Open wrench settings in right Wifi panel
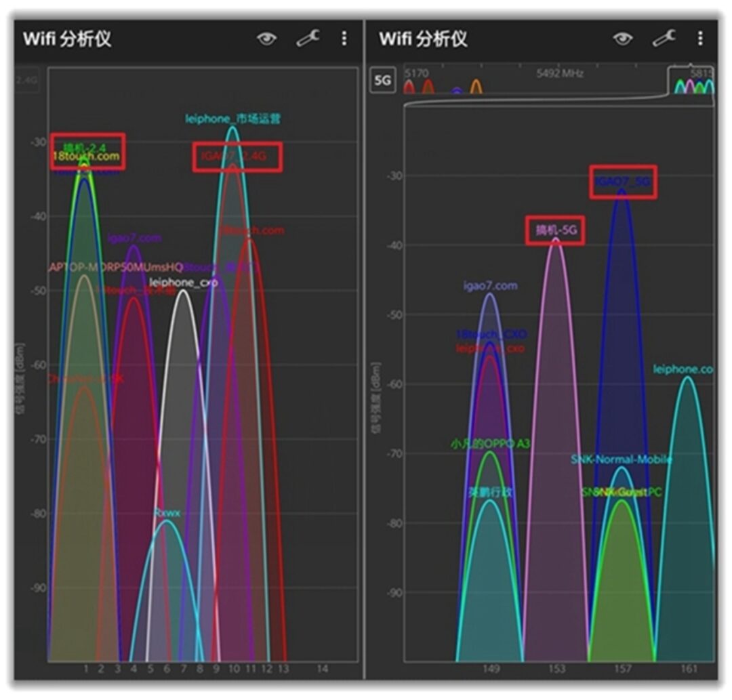The height and width of the screenshot is (700, 732). pyautogui.click(x=664, y=38)
